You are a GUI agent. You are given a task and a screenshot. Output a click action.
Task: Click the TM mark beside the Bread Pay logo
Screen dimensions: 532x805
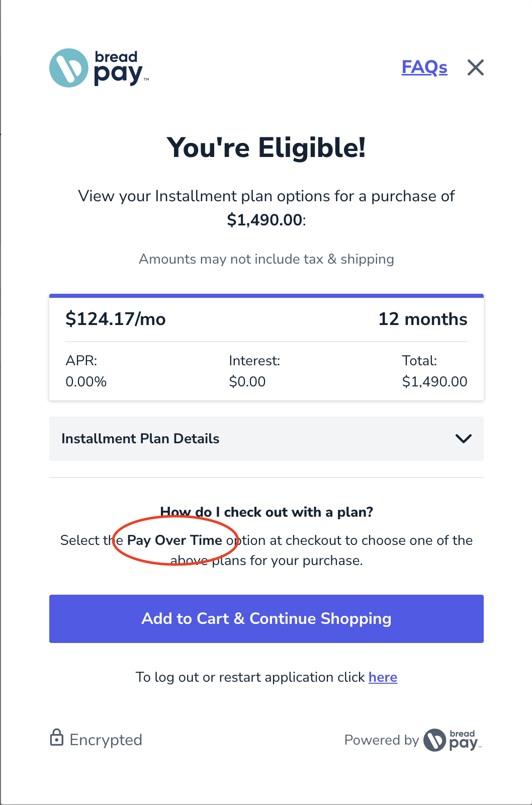146,79
